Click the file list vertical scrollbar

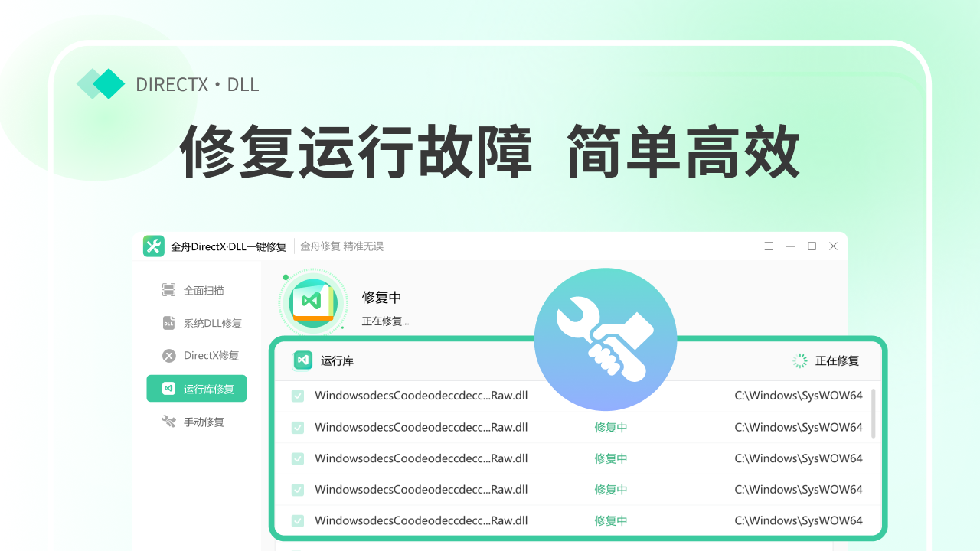(x=874, y=413)
